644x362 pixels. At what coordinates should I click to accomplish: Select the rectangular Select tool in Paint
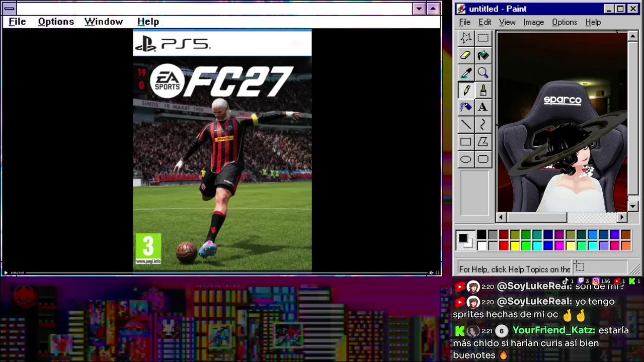483,38
